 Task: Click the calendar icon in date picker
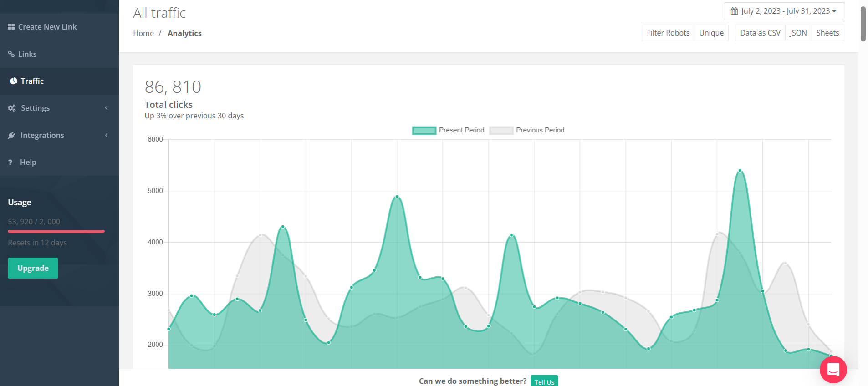tap(734, 11)
